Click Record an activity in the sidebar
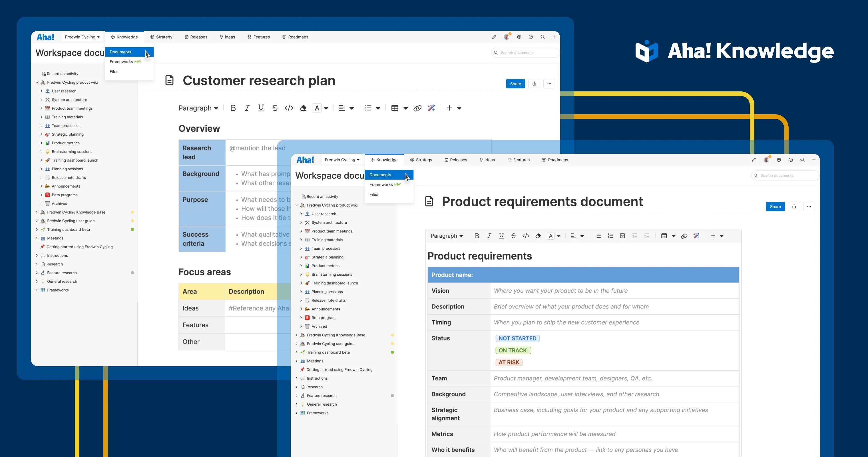The height and width of the screenshot is (457, 868). (x=62, y=73)
